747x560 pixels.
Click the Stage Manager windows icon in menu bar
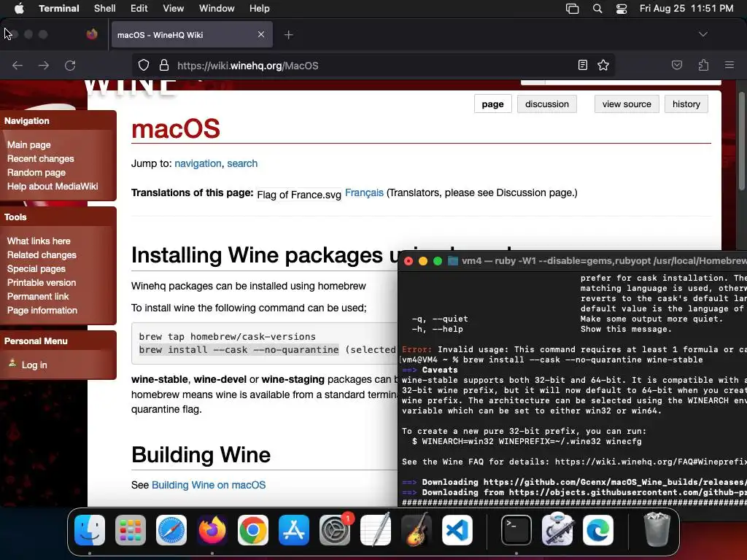point(572,9)
